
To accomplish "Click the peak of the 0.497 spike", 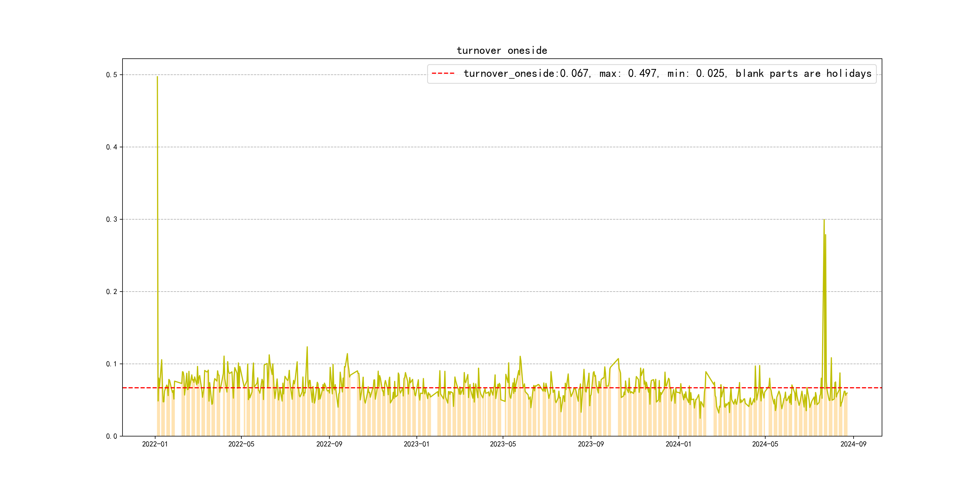I will click(157, 77).
